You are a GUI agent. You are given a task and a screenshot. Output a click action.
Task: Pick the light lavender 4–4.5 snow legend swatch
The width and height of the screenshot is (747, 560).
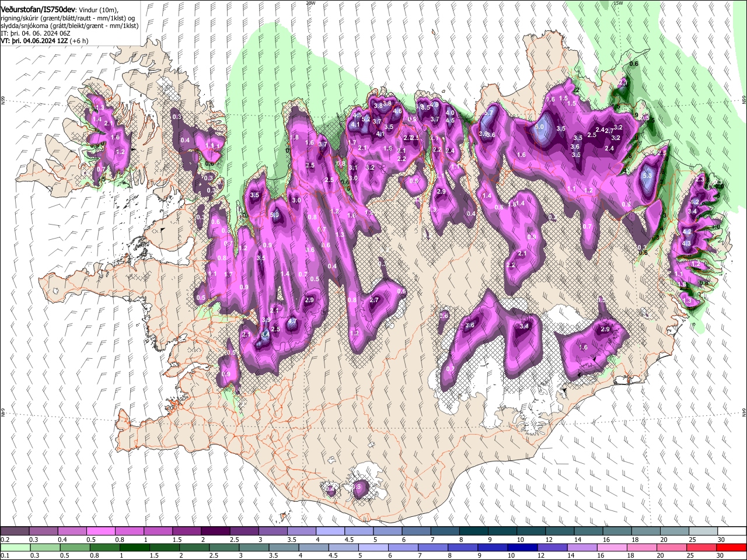(330, 531)
